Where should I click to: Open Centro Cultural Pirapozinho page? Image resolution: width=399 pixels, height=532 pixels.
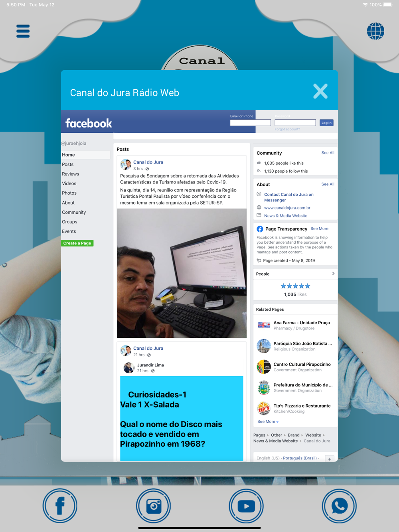(302, 364)
